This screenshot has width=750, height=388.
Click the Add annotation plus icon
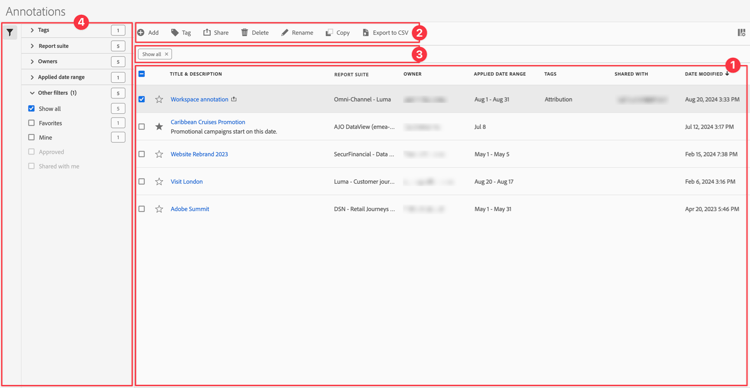tap(141, 33)
